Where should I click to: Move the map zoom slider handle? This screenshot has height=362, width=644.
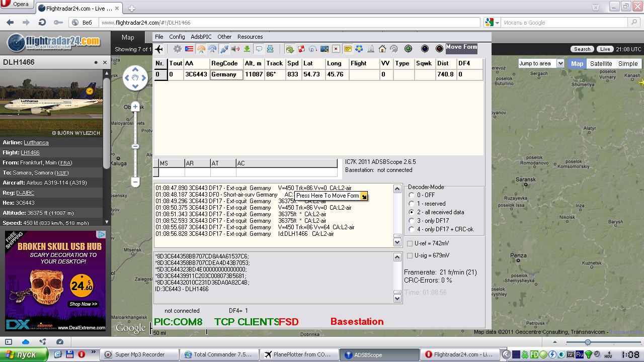(x=135, y=146)
